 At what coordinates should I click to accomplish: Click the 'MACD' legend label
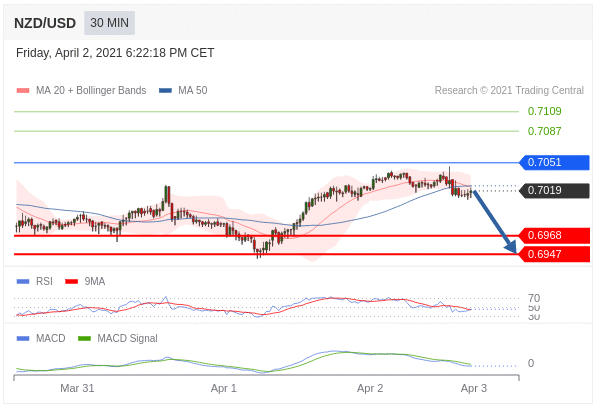pyautogui.click(x=51, y=338)
